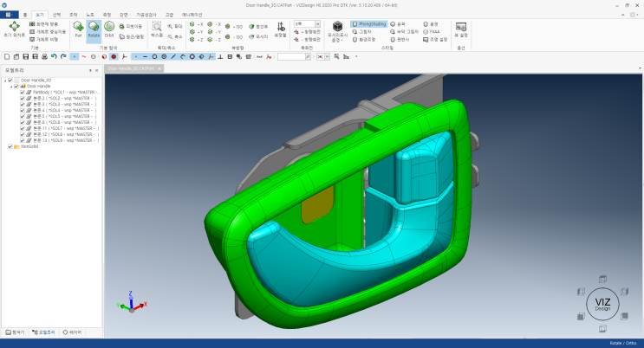Select the Pan navigation tool
This screenshot has height=348, width=644.
[78, 29]
